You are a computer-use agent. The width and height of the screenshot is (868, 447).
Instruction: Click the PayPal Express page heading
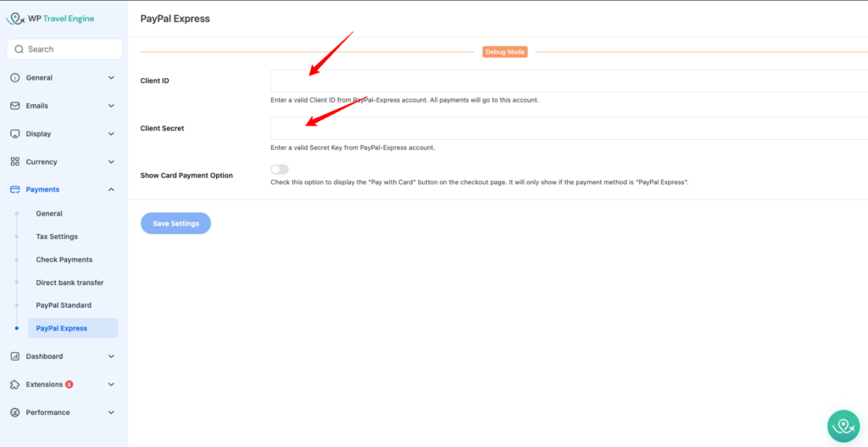pos(175,19)
